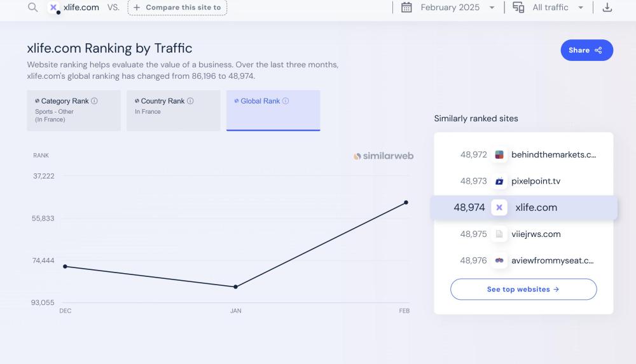
Task: Click the FEB data point on chart
Action: click(x=406, y=203)
